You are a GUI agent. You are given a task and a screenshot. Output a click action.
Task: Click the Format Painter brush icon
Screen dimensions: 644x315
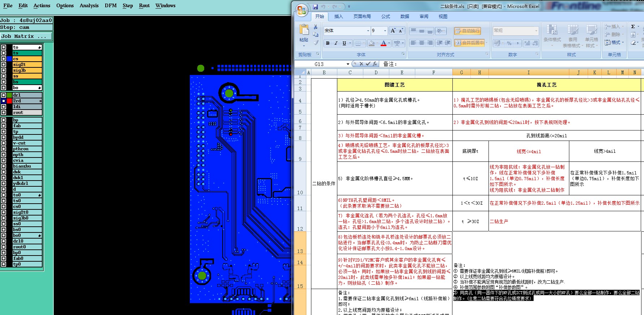(316, 43)
